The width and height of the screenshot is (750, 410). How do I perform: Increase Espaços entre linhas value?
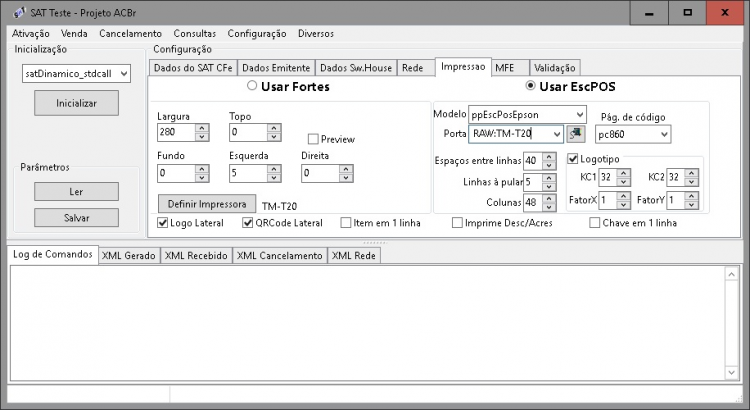pos(549,157)
